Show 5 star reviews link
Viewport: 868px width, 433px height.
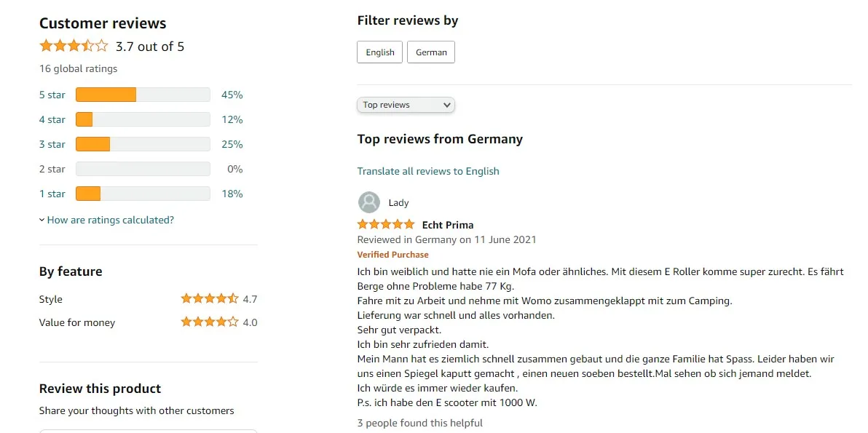point(52,95)
